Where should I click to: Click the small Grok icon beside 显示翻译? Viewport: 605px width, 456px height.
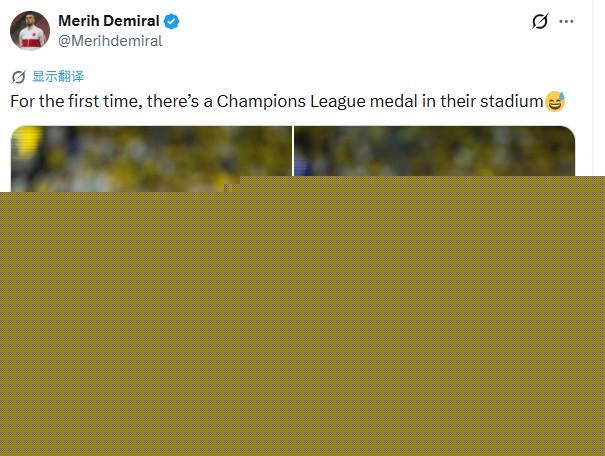click(18, 77)
